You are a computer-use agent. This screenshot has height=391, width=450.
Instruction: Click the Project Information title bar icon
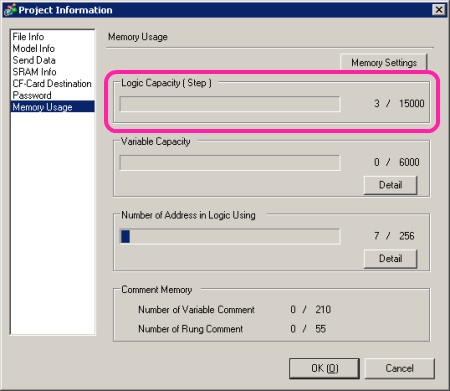10,10
